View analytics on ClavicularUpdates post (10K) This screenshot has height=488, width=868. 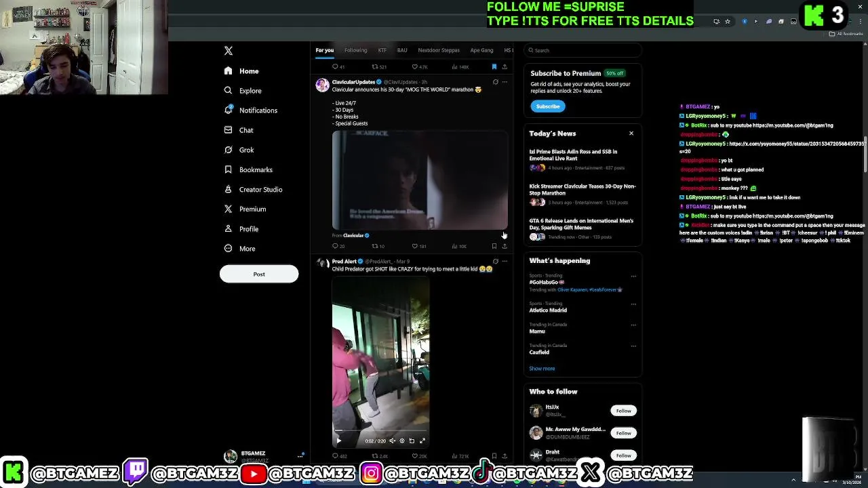click(458, 246)
